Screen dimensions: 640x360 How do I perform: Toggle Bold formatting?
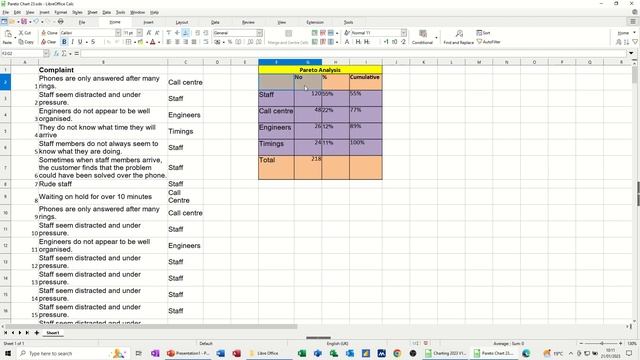pyautogui.click(x=64, y=42)
